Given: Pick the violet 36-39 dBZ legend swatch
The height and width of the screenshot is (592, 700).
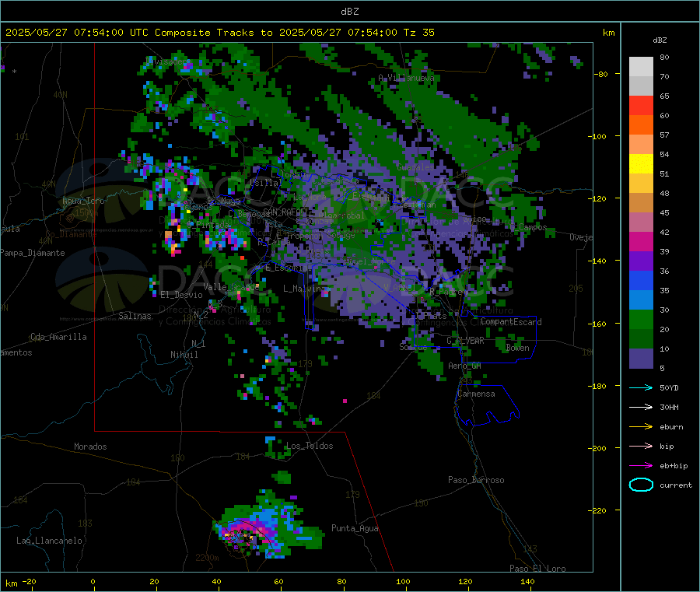Looking at the screenshot, I should tap(641, 261).
